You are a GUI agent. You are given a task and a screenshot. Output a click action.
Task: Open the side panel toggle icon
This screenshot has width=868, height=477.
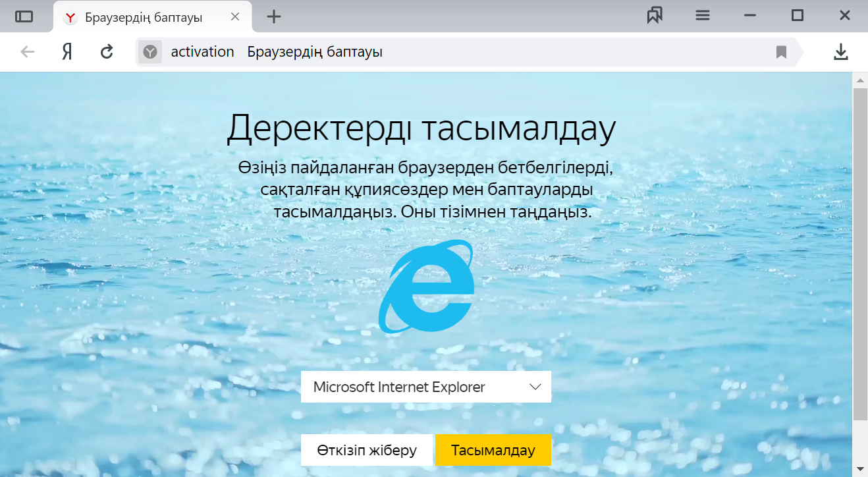point(24,16)
